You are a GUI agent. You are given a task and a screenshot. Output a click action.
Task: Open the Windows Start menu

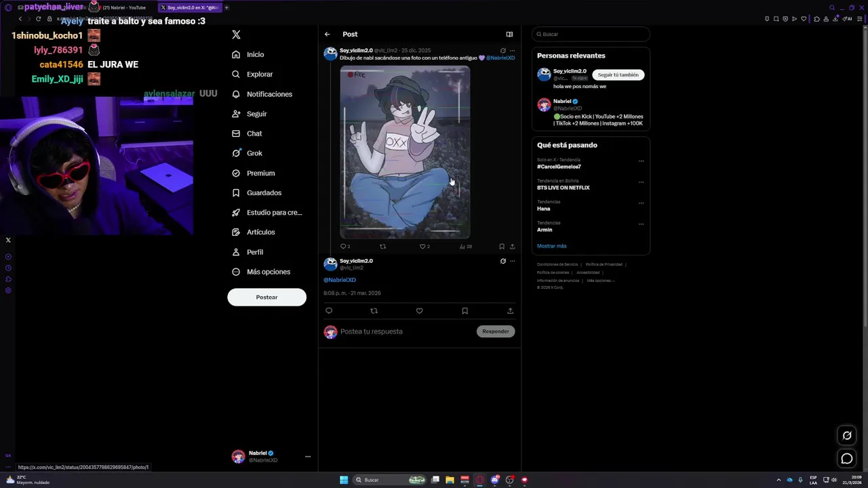pos(344,480)
